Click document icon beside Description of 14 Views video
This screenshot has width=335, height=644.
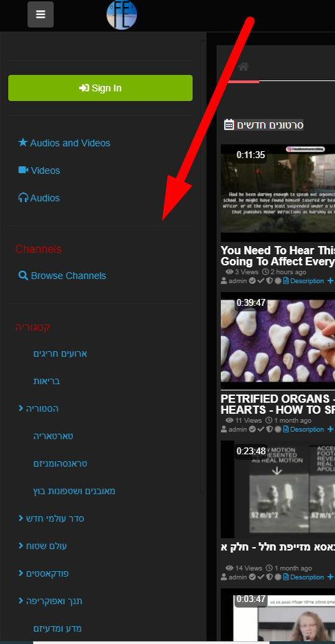(x=286, y=577)
